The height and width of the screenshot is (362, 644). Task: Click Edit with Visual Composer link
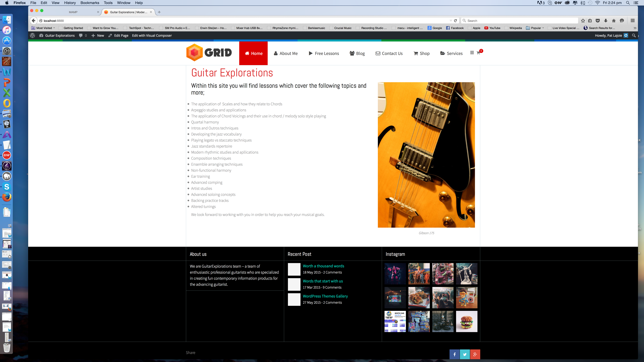152,35
